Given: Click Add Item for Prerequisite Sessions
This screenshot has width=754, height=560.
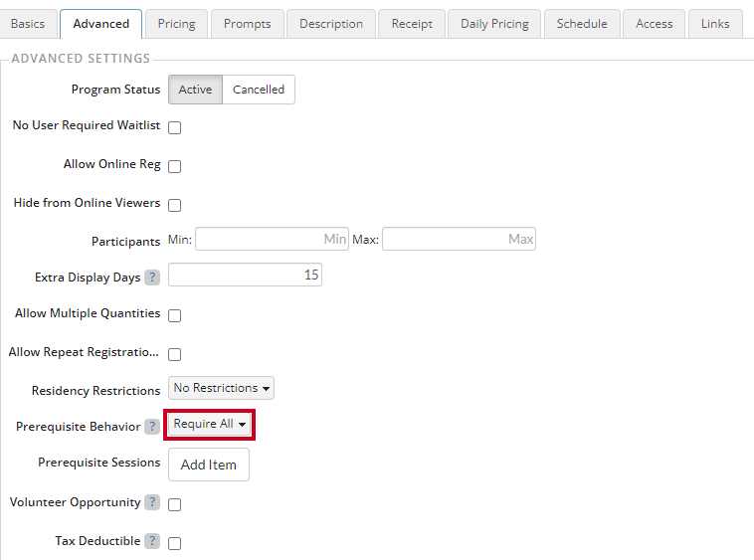Looking at the screenshot, I should pyautogui.click(x=209, y=465).
